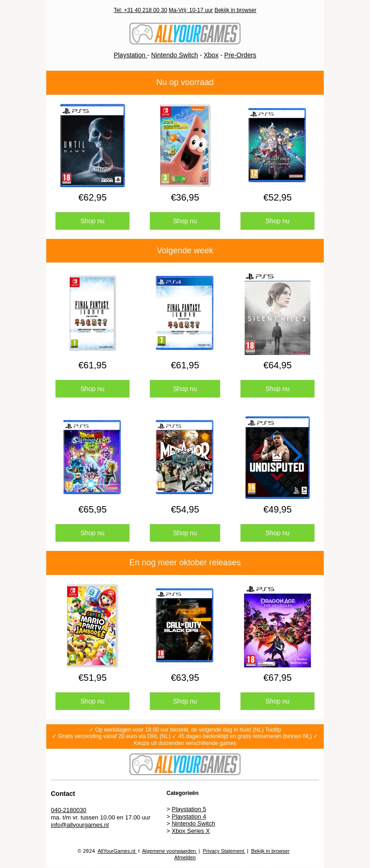Open the Pre-Orders navigation link

[x=240, y=55]
